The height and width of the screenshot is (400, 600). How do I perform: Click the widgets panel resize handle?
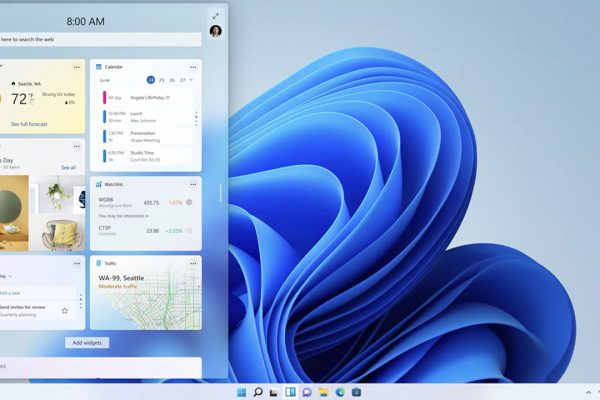tap(220, 193)
